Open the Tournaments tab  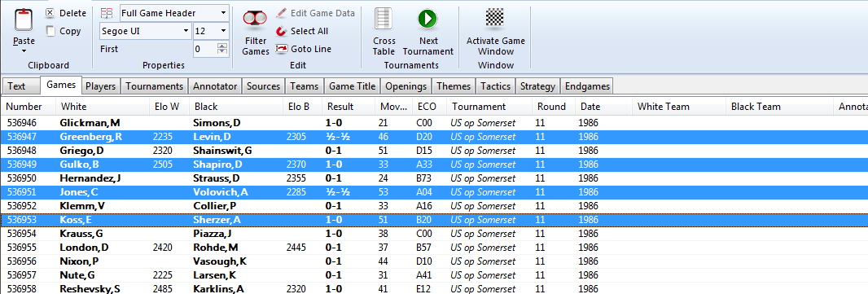pos(154,86)
